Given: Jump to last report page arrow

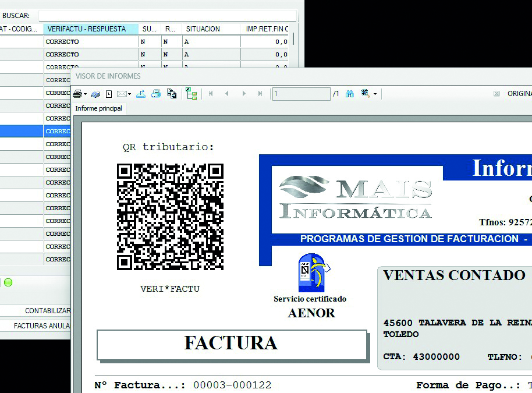Looking at the screenshot, I should (x=260, y=94).
